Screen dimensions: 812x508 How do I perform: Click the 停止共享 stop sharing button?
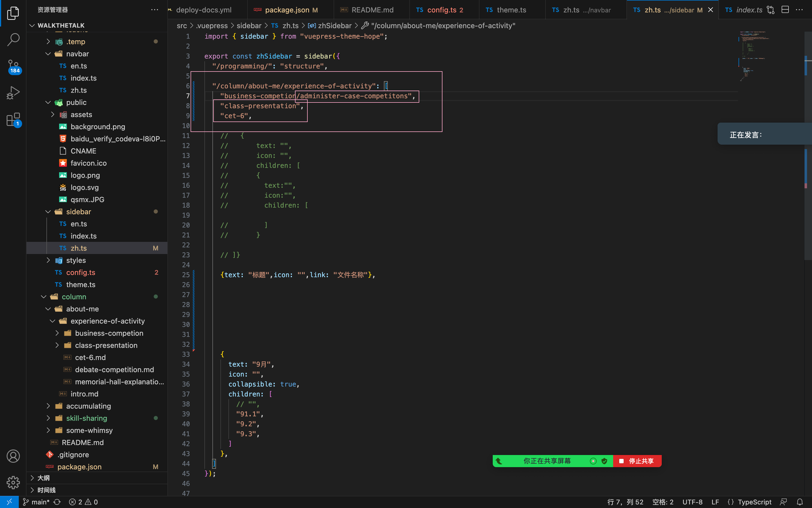[637, 461]
